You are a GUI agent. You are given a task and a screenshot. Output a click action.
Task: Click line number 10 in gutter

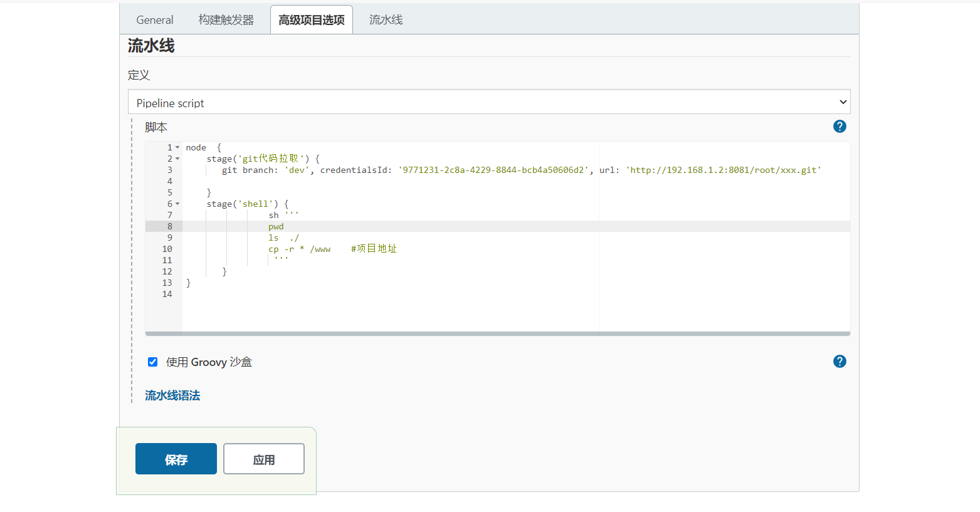tap(167, 249)
